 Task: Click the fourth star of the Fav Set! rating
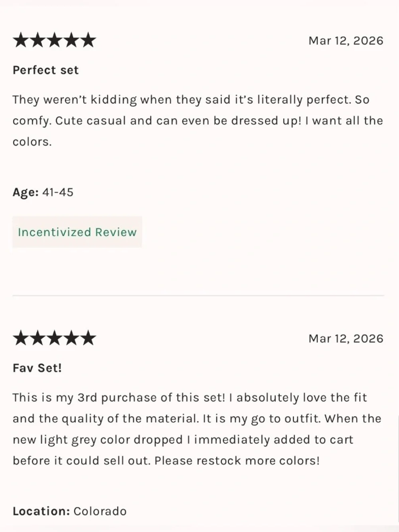[x=71, y=338]
